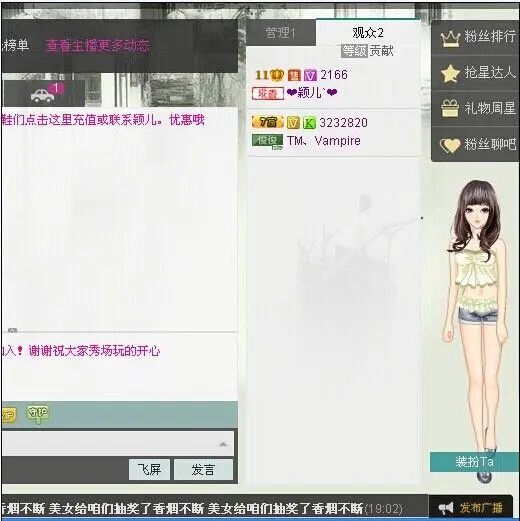The image size is (520, 521).
Task: Switch to the 观众2 tab
Action: pos(368,32)
